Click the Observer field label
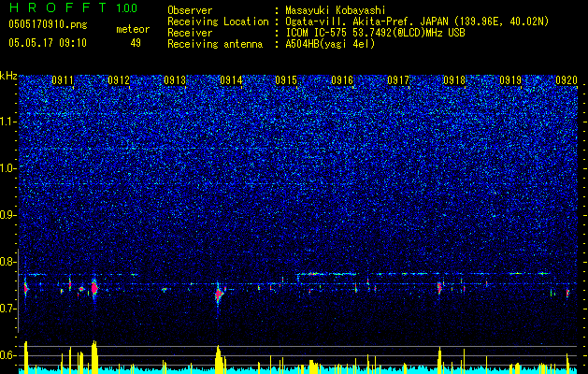588x374 pixels. (x=190, y=10)
